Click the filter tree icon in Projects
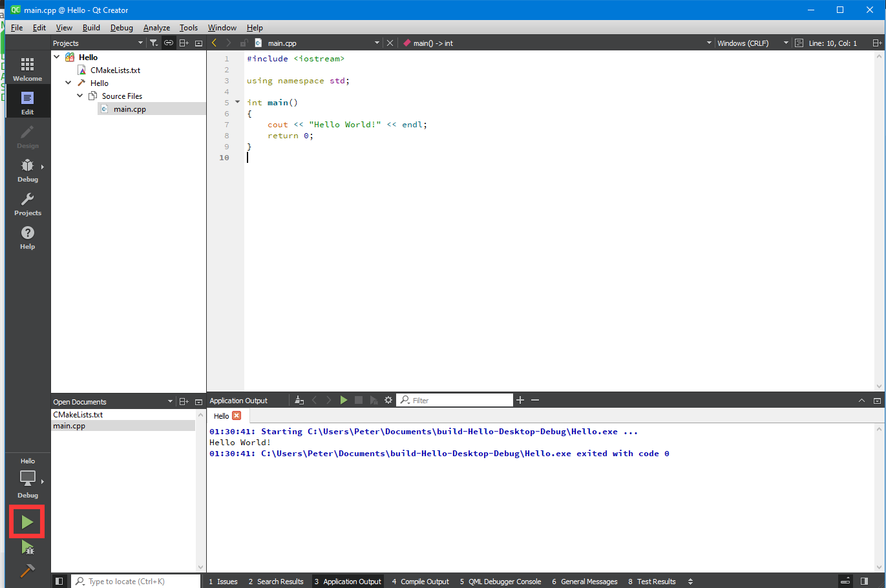Viewport: 886px width, 588px height. [x=154, y=43]
